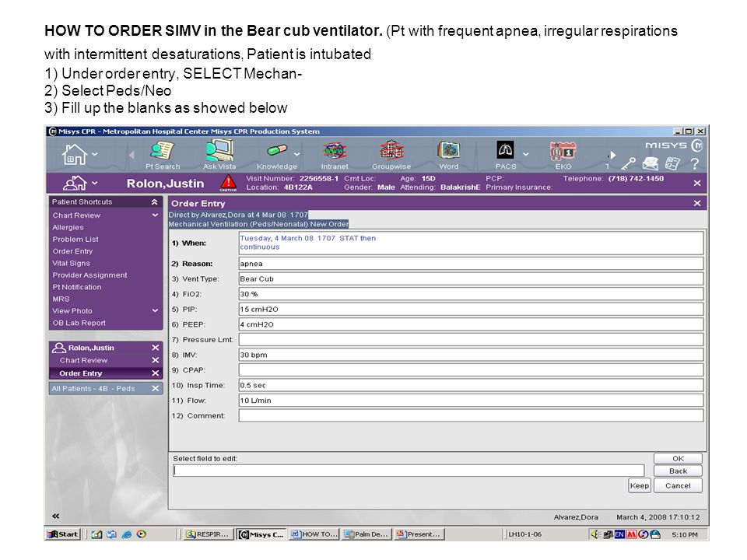Expand the patient banner dropdown arrow

coord(95,184)
